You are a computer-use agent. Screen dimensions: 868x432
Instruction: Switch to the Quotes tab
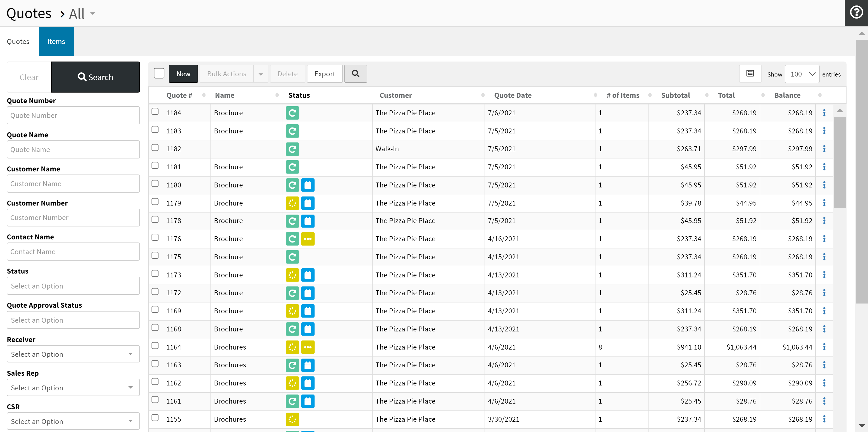tap(18, 41)
